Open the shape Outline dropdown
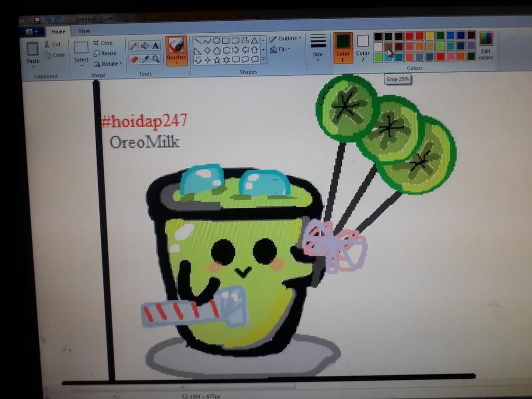This screenshot has height=399, width=532. pyautogui.click(x=285, y=38)
